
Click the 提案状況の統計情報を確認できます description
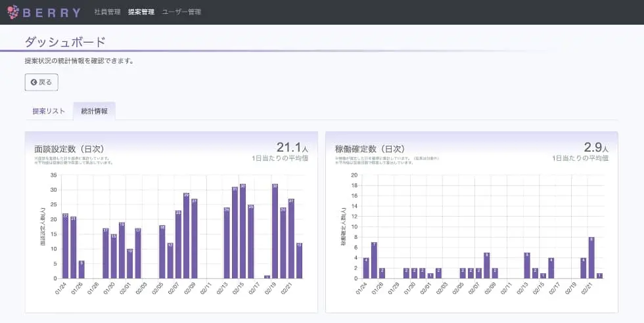tap(80, 61)
